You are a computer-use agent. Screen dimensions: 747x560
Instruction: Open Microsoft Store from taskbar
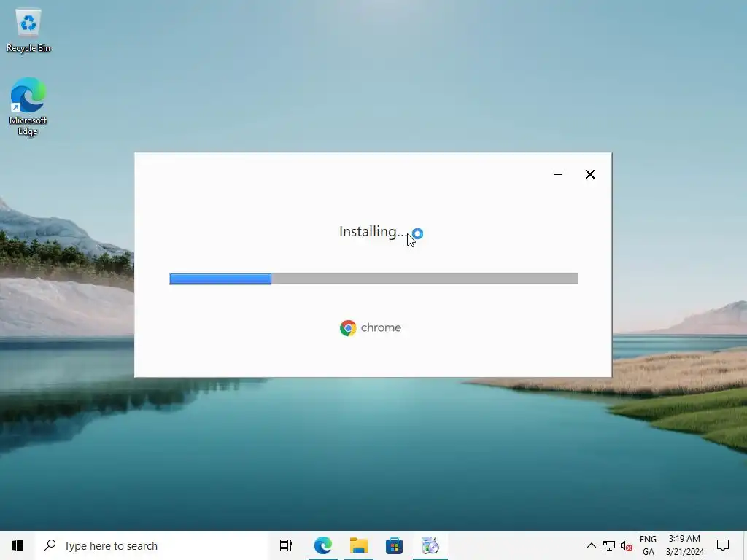click(394, 545)
